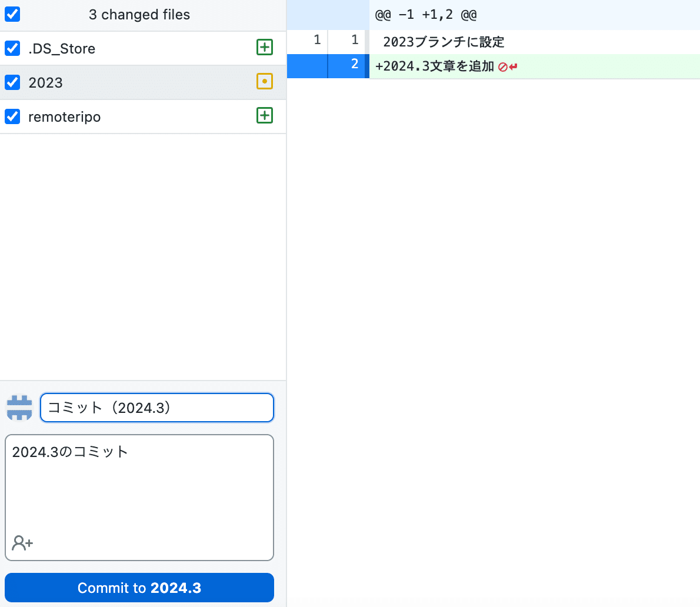
Task: Click the unchanged line 2023ブランチに設定
Action: (x=444, y=42)
